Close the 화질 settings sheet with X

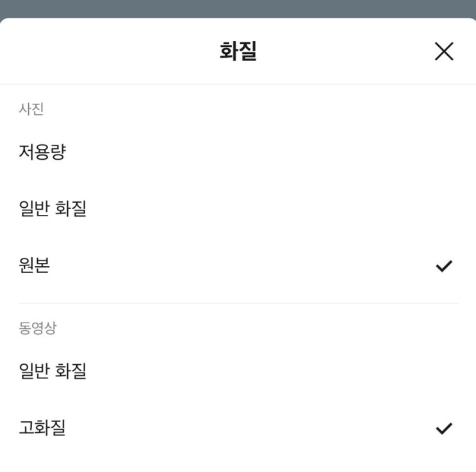[x=444, y=51]
